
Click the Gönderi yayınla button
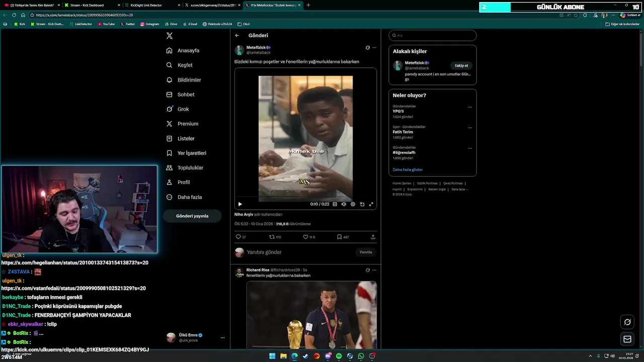click(x=192, y=216)
